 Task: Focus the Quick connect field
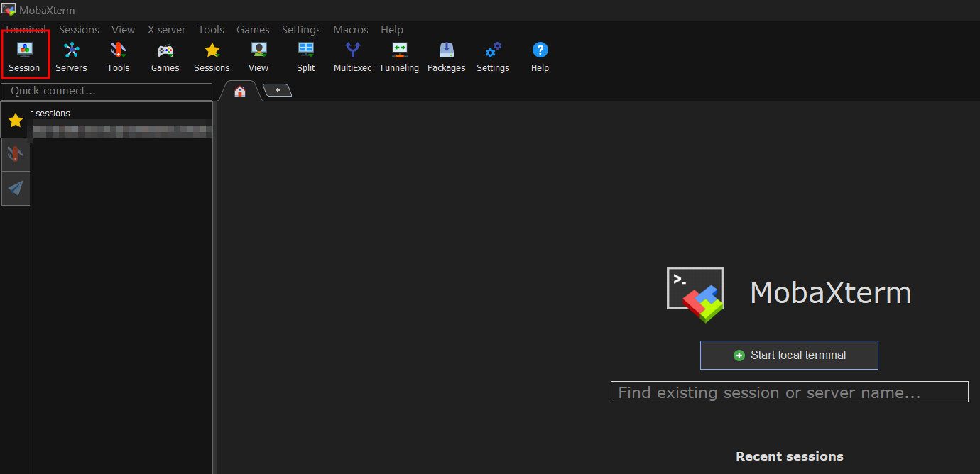pos(107,92)
